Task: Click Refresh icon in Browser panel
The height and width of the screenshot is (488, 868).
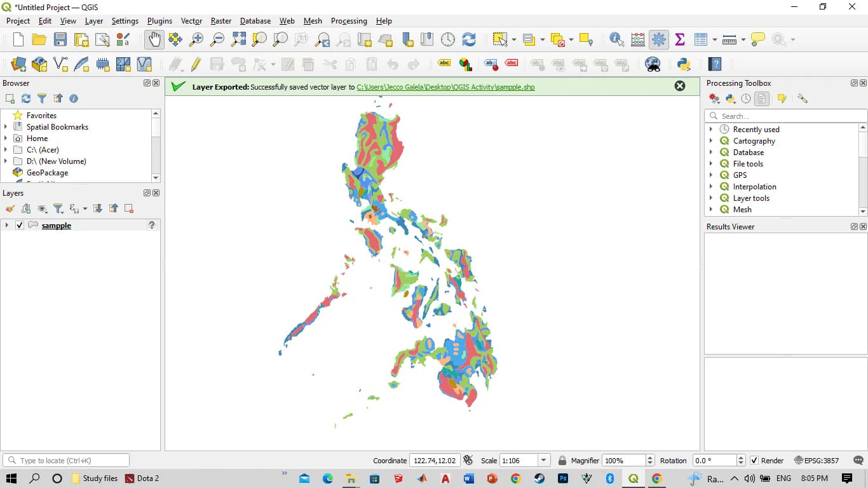Action: [26, 98]
